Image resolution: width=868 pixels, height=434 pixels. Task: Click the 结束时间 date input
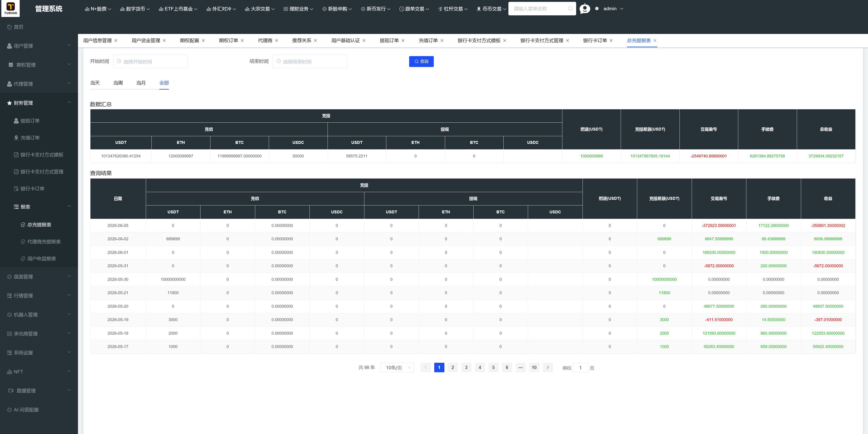[x=310, y=61]
